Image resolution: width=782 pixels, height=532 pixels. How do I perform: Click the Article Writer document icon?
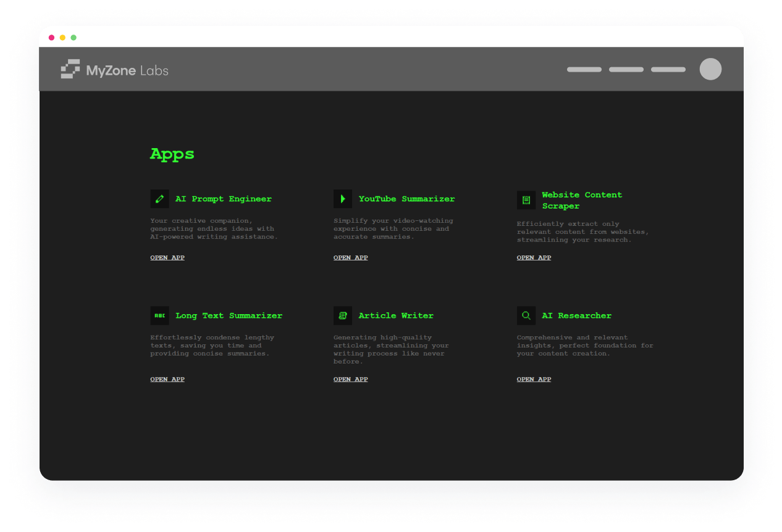[343, 315]
